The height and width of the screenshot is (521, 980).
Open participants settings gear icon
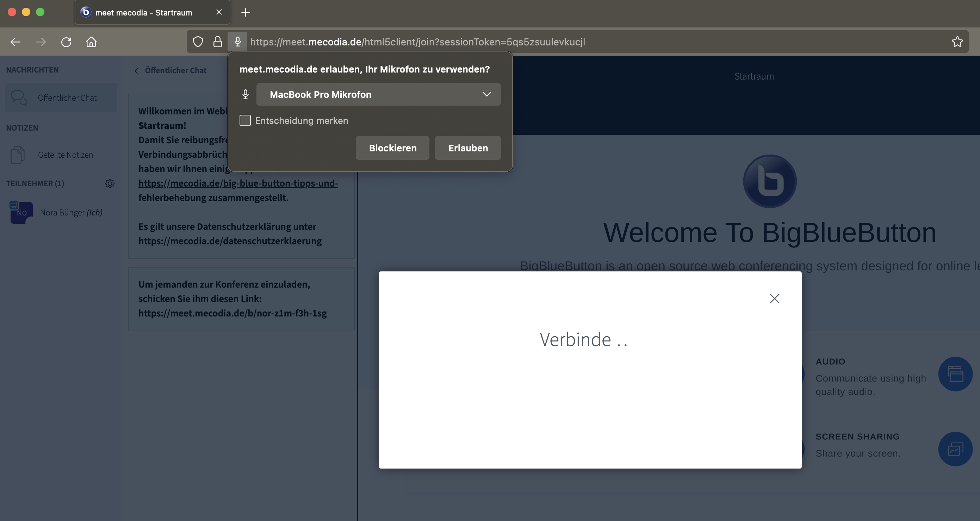[110, 184]
